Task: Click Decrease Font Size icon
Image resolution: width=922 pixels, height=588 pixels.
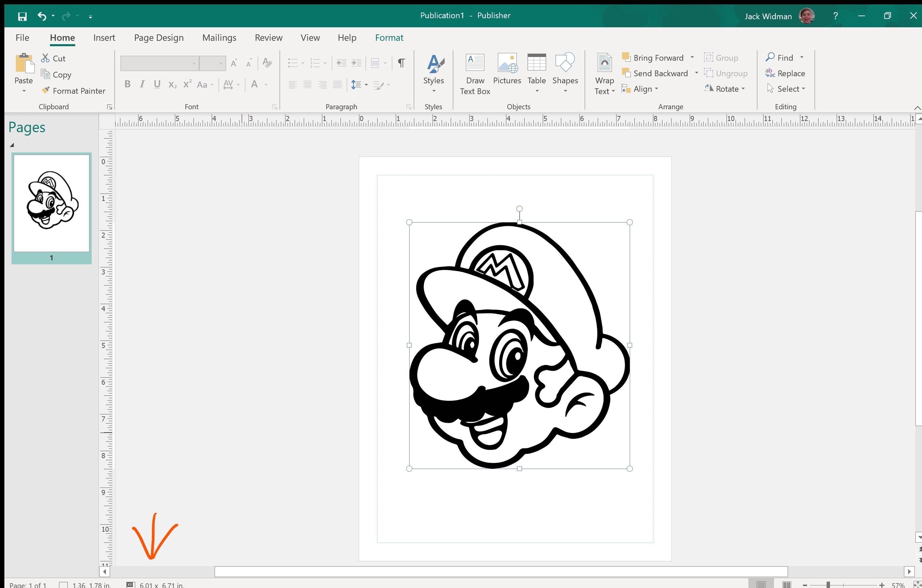Action: [x=249, y=62]
